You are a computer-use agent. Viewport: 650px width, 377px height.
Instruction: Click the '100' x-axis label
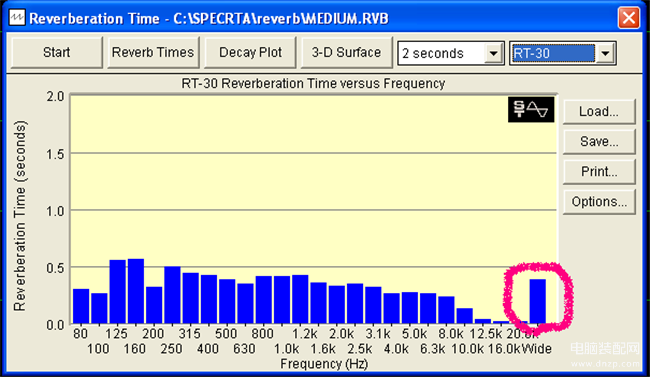98,349
